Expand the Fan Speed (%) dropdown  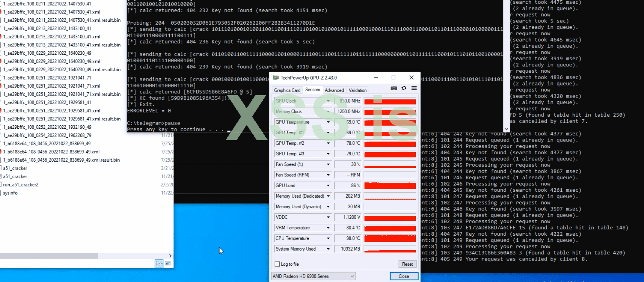click(x=328, y=164)
